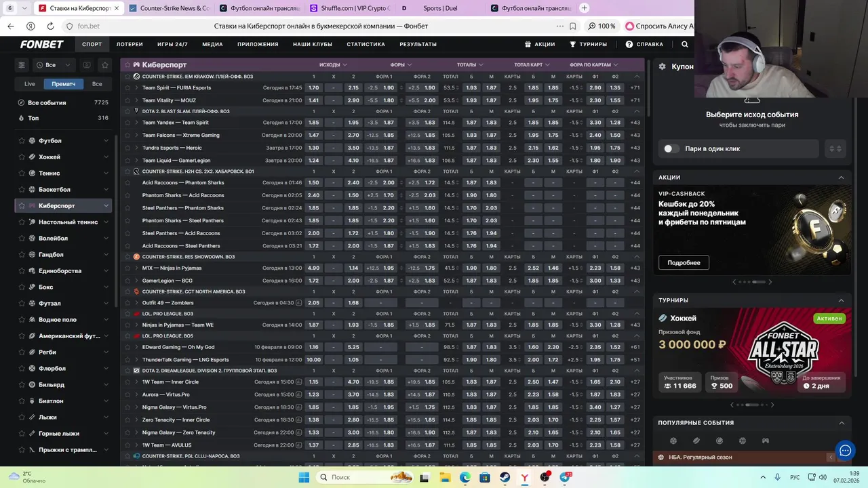Open Windows Start menu
Screen dimensions: 868x488
[x=304, y=477]
